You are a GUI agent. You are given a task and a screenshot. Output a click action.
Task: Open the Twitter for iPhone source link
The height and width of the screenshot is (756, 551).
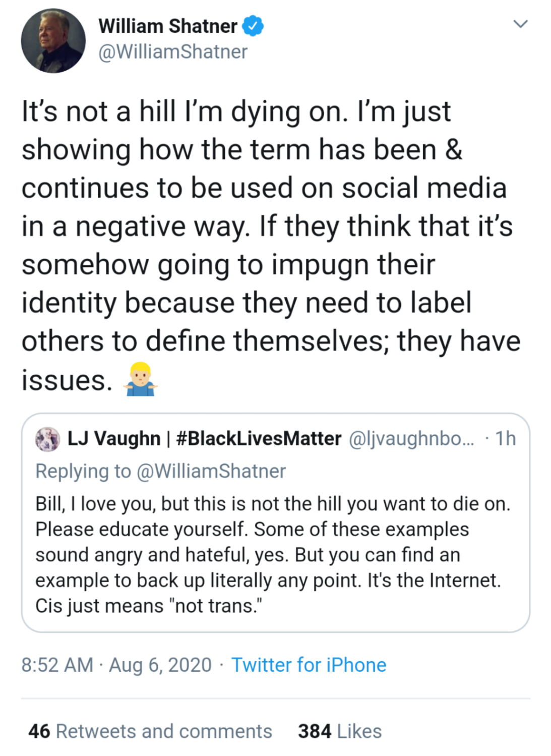(309, 665)
